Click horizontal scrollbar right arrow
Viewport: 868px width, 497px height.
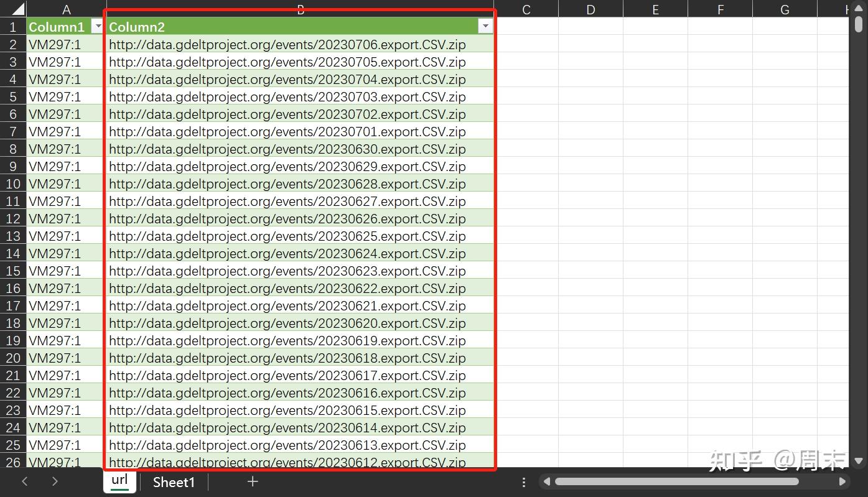pos(842,481)
